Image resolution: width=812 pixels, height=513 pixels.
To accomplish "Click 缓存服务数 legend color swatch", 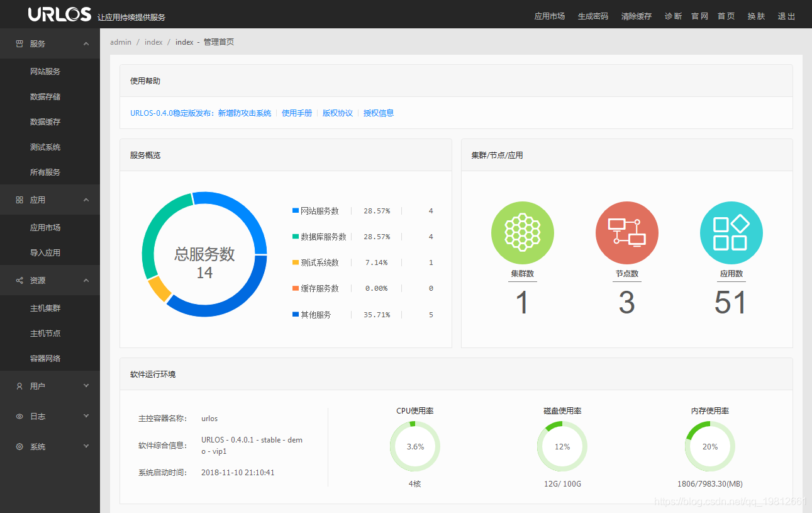I will tap(296, 288).
